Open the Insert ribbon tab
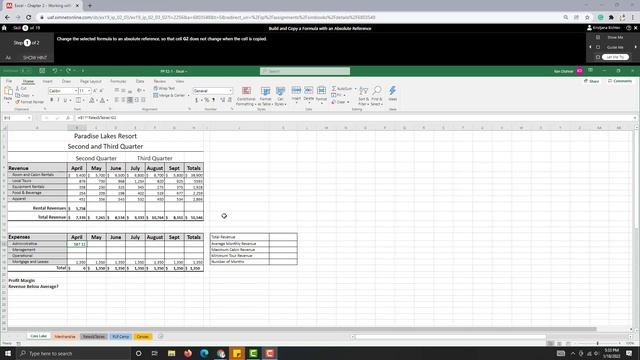Screen dimensions: 640x360 click(47, 81)
